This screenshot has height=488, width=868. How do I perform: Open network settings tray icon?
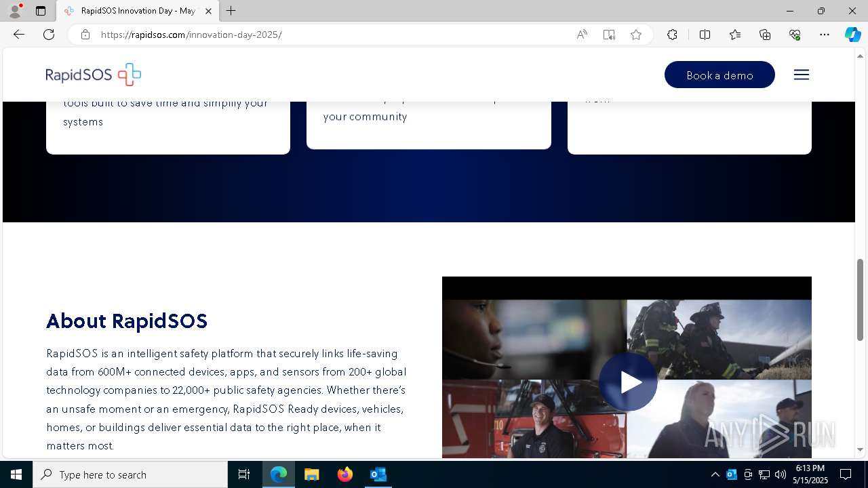[x=764, y=474]
